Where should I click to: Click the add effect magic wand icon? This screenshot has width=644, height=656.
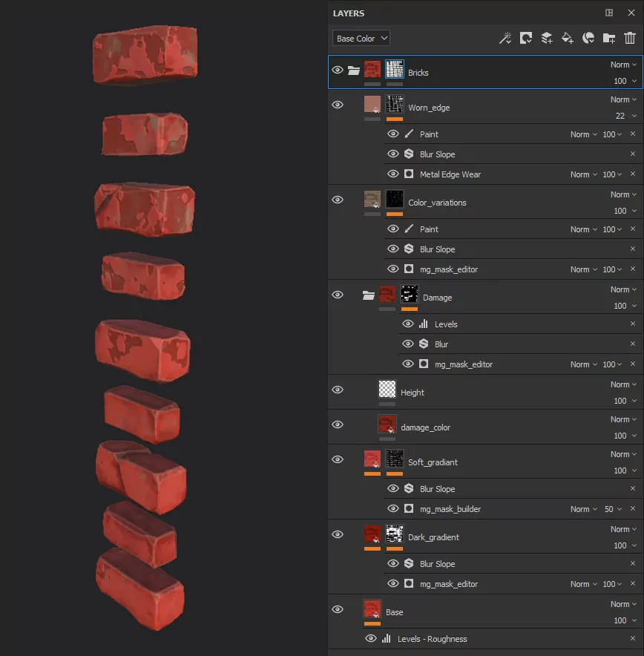pos(505,38)
